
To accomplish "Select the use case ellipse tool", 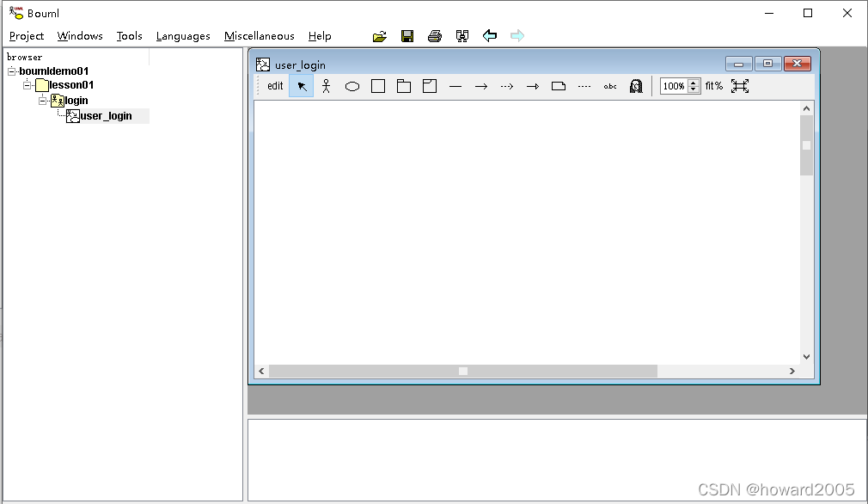I will (352, 86).
